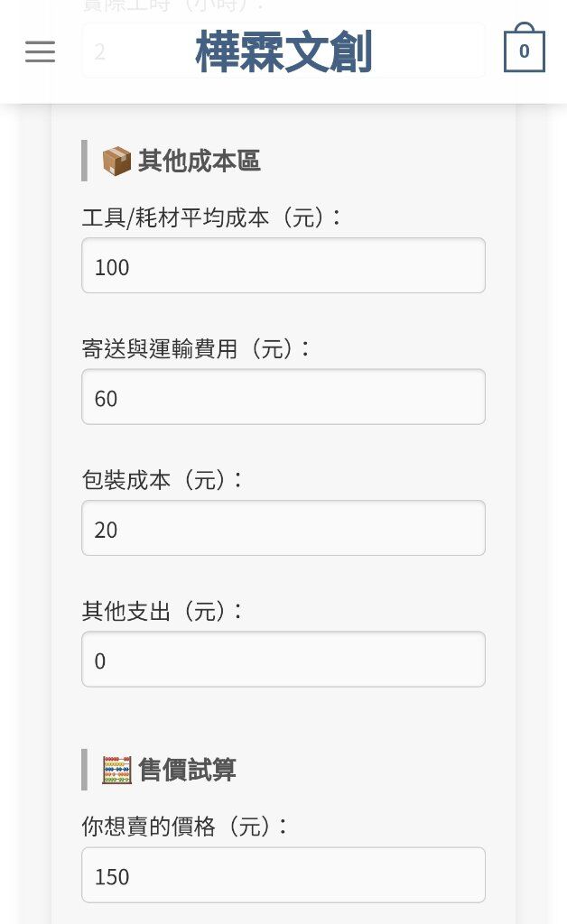Focus the 包裝成本 field showing 20
Image resolution: width=567 pixels, height=924 pixels.
283,528
